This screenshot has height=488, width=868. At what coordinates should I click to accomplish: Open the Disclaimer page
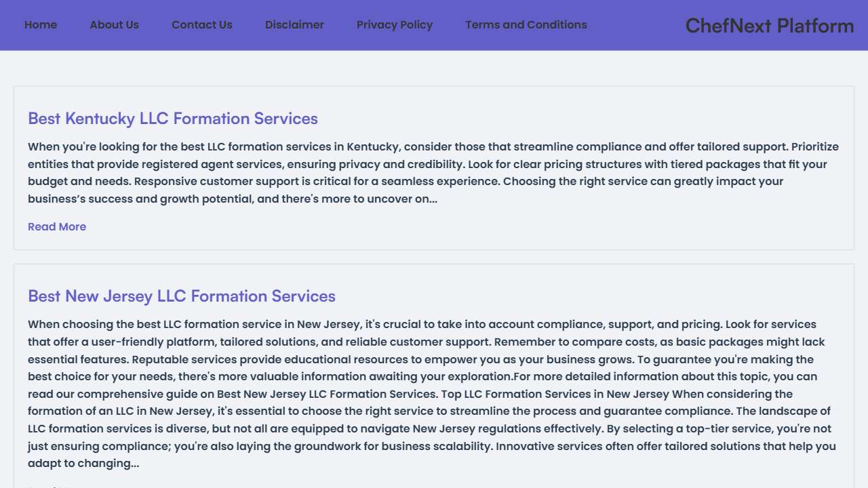tap(294, 25)
